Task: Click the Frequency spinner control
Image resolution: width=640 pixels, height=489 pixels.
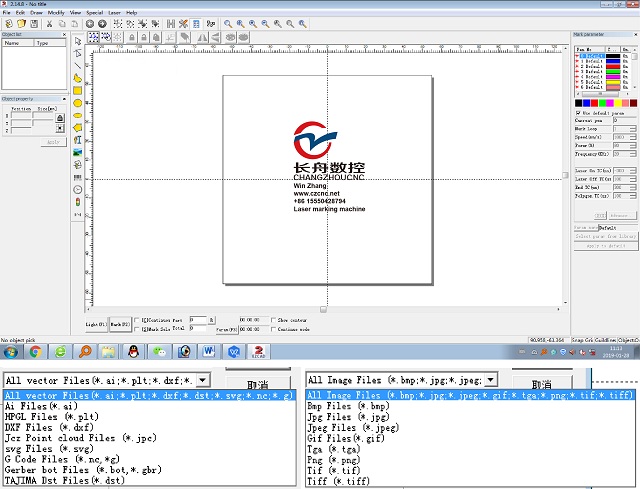Action: click(633, 154)
